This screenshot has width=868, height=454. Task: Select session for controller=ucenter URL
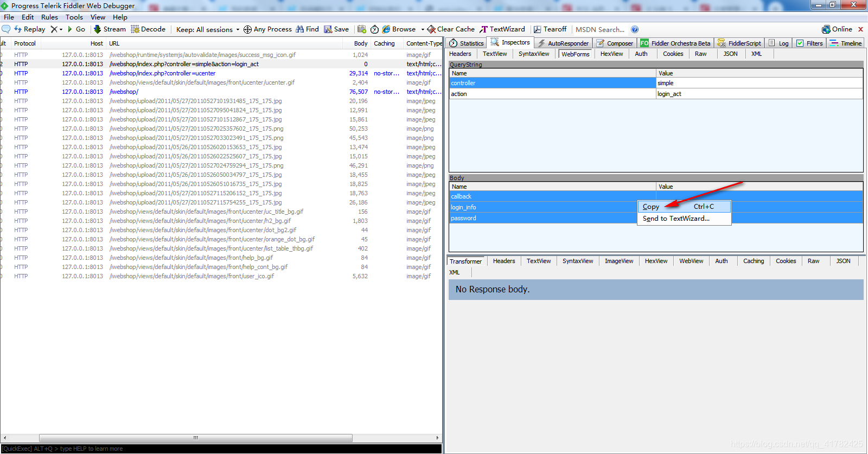pyautogui.click(x=221, y=73)
